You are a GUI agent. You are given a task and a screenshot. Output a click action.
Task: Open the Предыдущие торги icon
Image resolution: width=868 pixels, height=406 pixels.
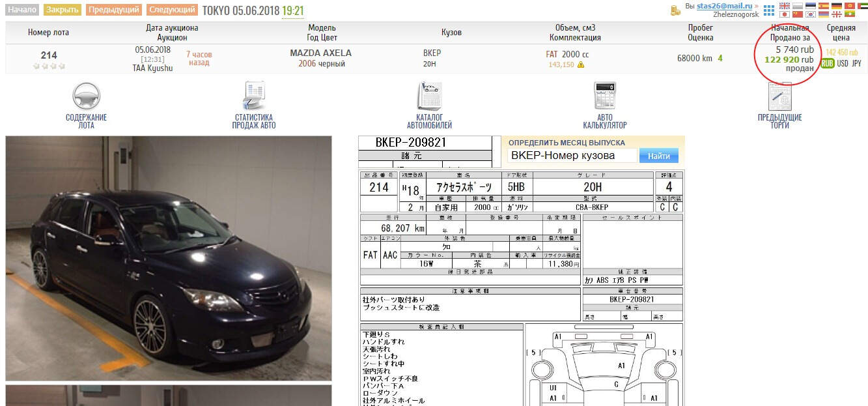tap(779, 96)
